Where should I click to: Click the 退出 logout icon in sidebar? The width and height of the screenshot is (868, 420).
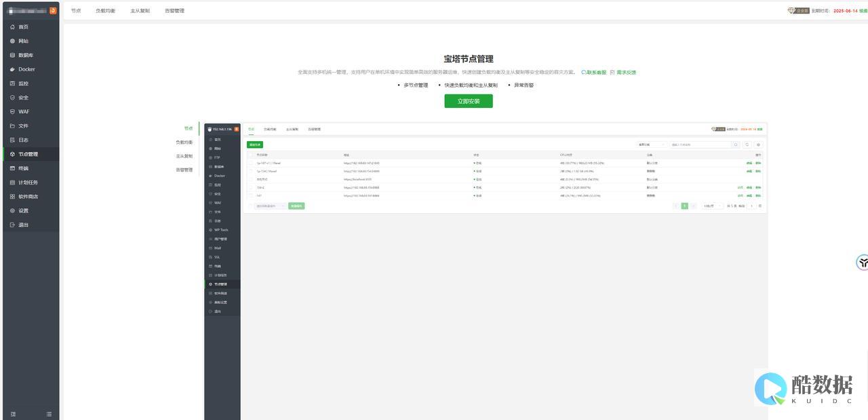pos(12,225)
